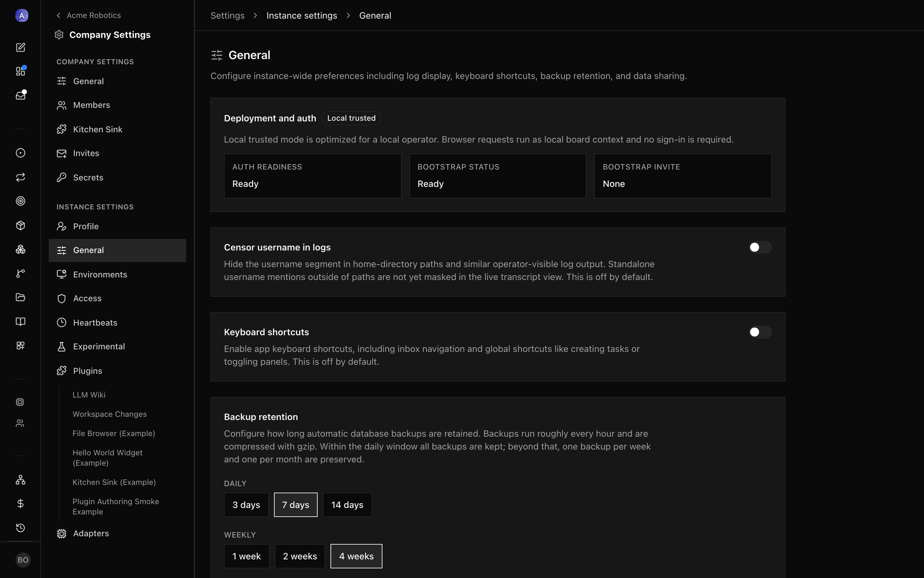Click the BO user avatar
924x578 pixels.
(x=23, y=560)
